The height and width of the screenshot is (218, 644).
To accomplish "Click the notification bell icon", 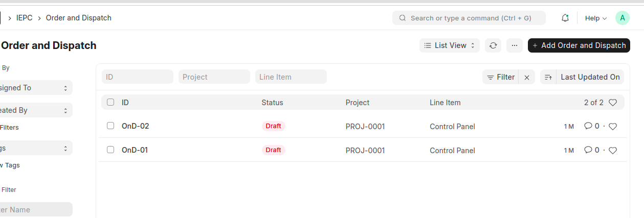I will tap(565, 18).
